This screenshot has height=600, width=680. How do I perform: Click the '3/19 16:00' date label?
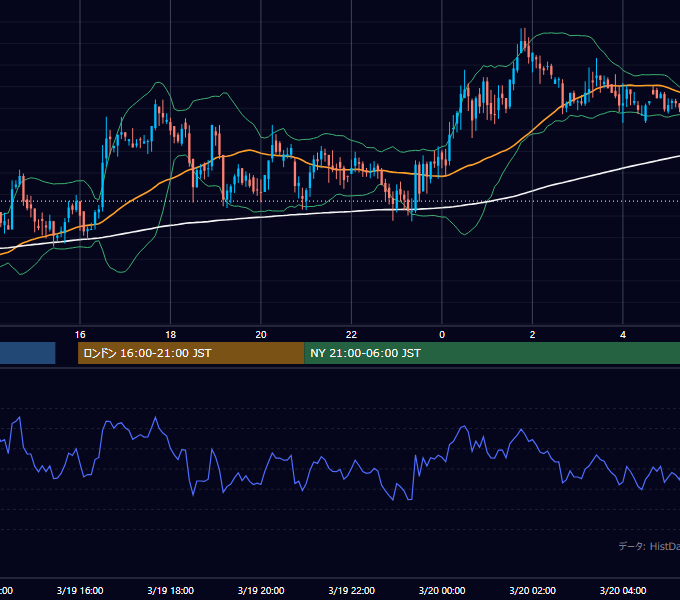80,590
